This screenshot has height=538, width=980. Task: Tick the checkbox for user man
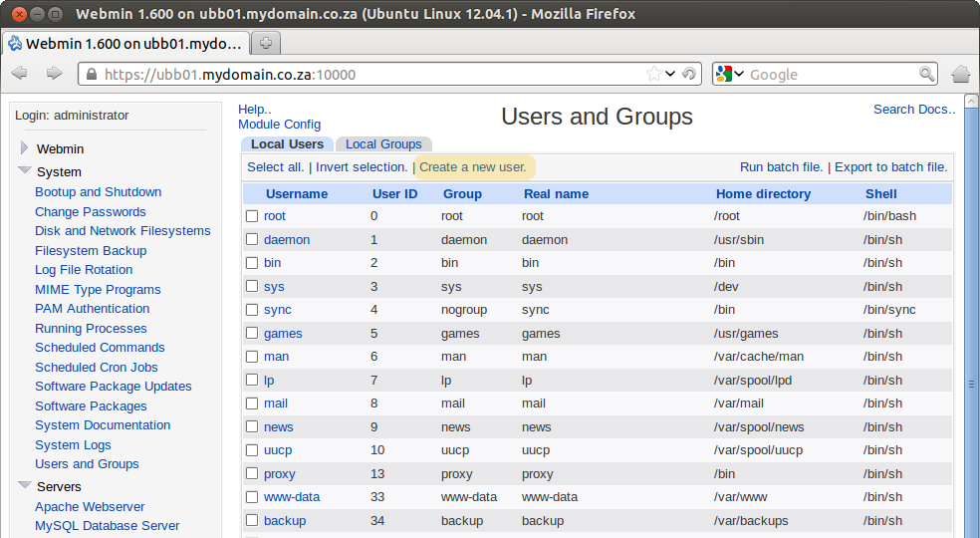252,357
